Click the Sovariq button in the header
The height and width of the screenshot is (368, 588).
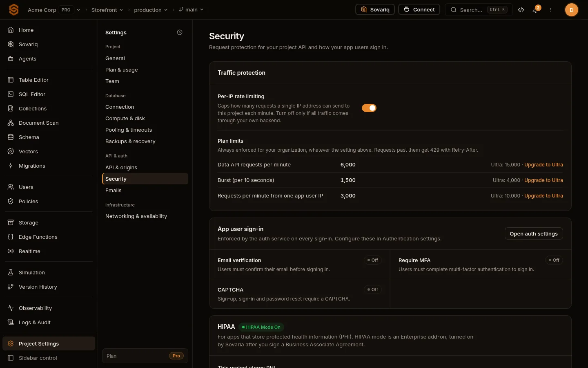[375, 9]
